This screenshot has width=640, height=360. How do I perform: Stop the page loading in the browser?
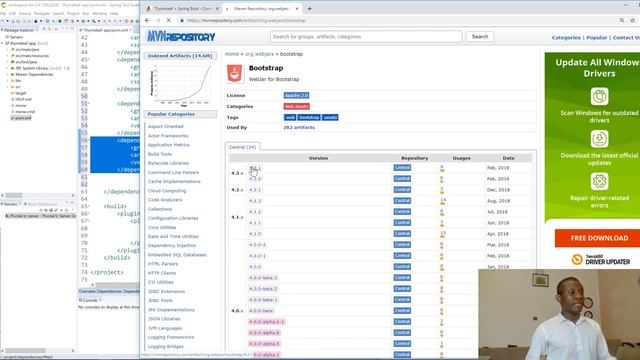click(169, 20)
